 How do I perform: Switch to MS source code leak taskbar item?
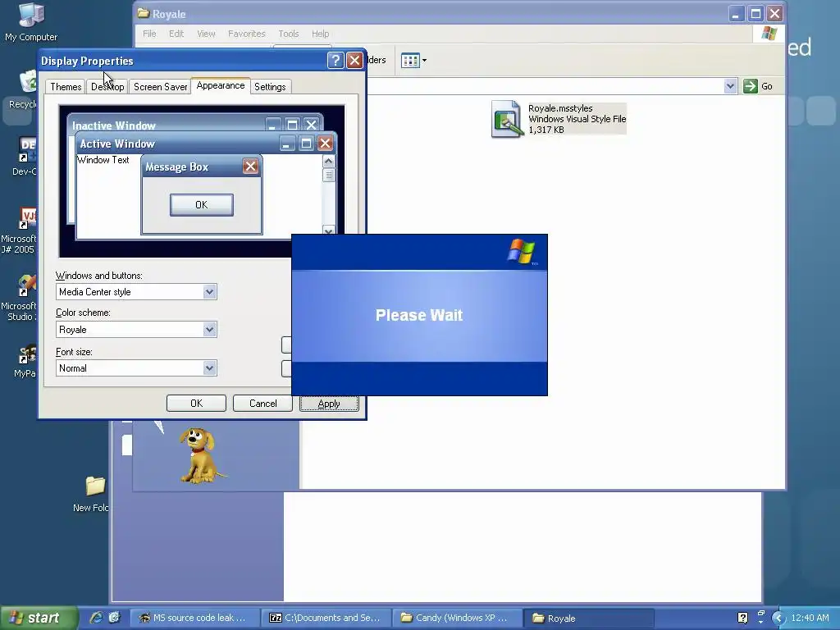[x=195, y=618]
